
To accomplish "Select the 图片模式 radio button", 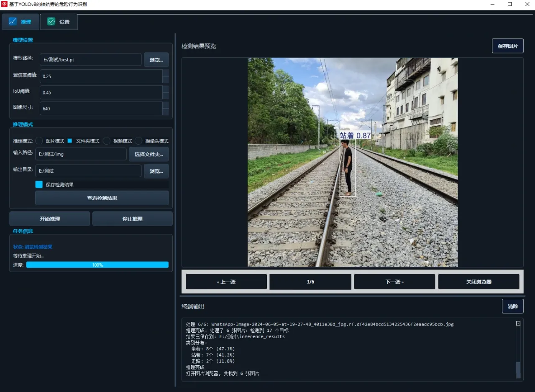I will (39, 141).
